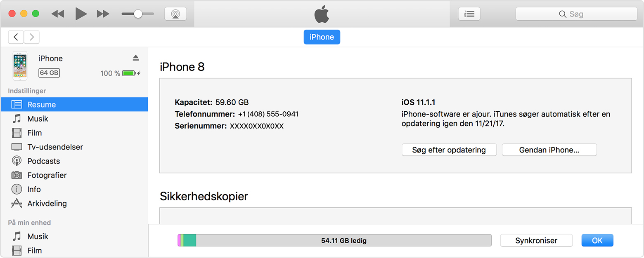
Task: Skip forward to the next track
Action: click(103, 14)
